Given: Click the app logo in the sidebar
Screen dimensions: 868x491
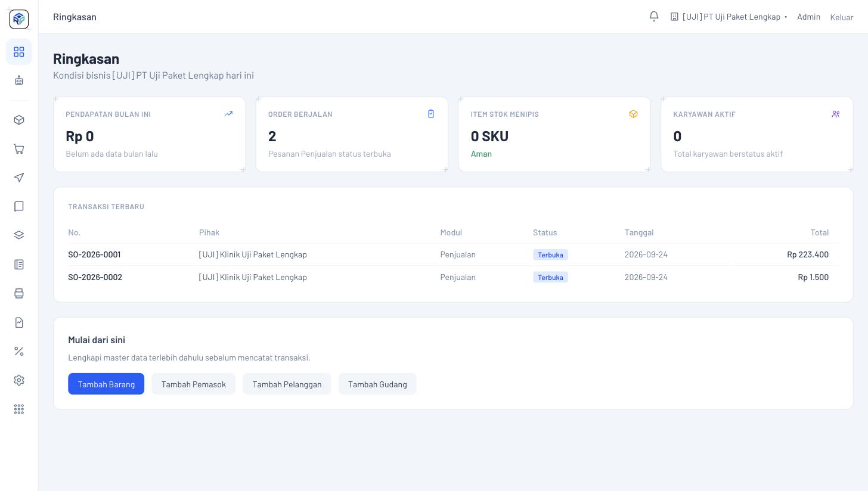Looking at the screenshot, I should click(19, 19).
